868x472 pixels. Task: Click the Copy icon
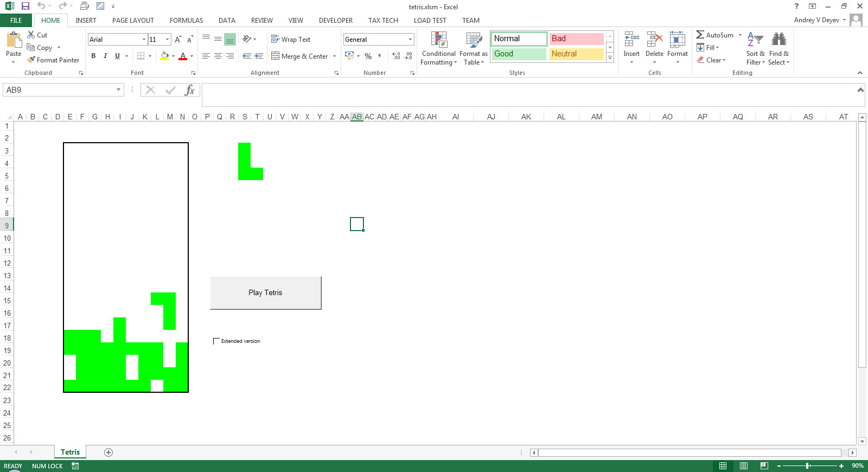[x=31, y=47]
